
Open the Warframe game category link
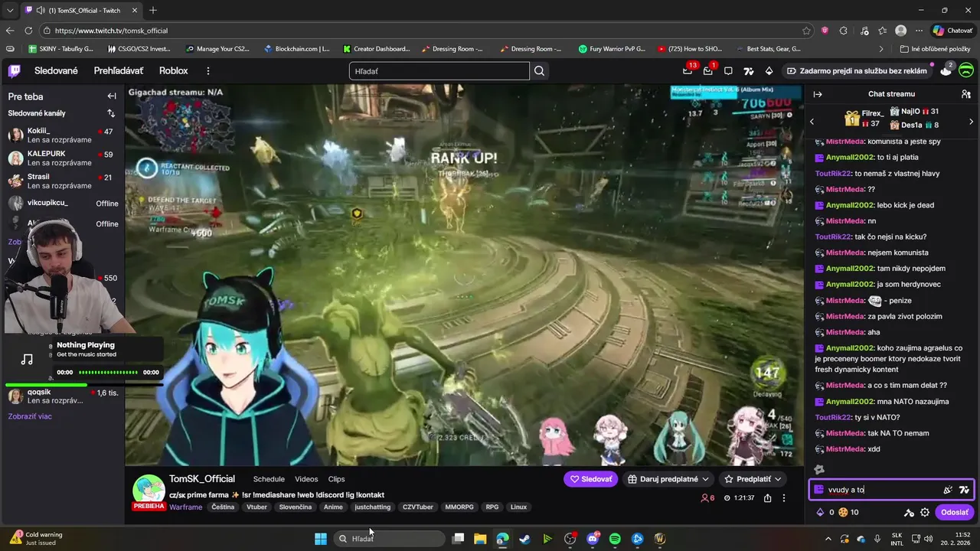point(186,507)
